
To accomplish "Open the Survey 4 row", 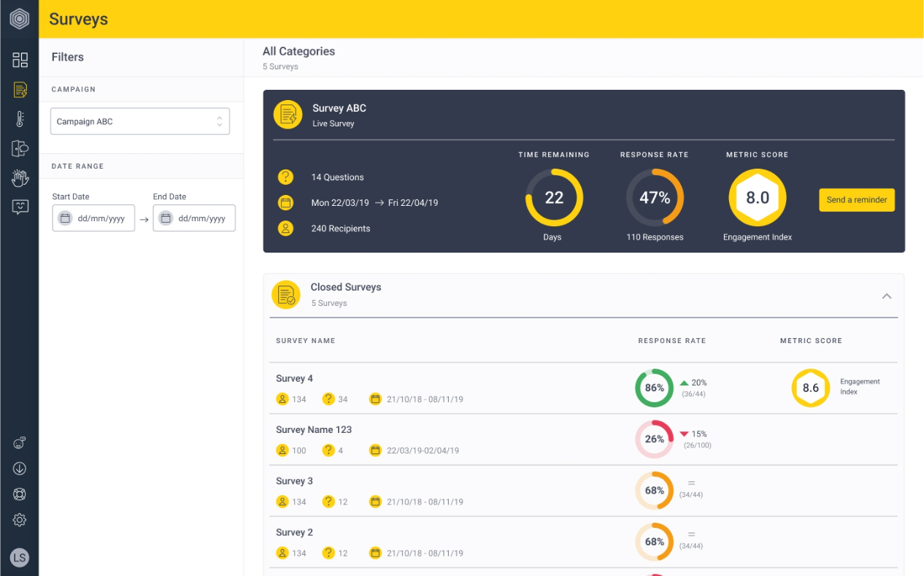I will [583, 388].
